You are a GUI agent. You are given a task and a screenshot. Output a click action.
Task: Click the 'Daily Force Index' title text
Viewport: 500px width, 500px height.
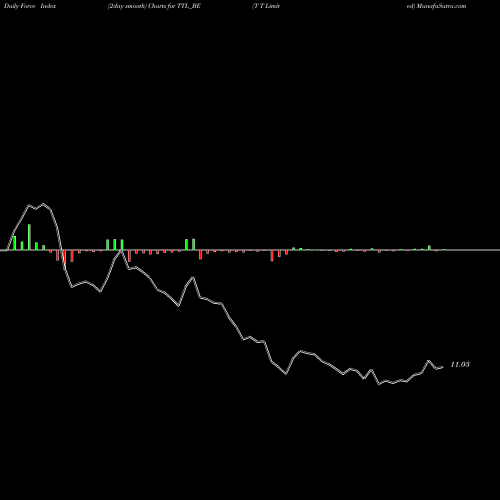[30, 6]
